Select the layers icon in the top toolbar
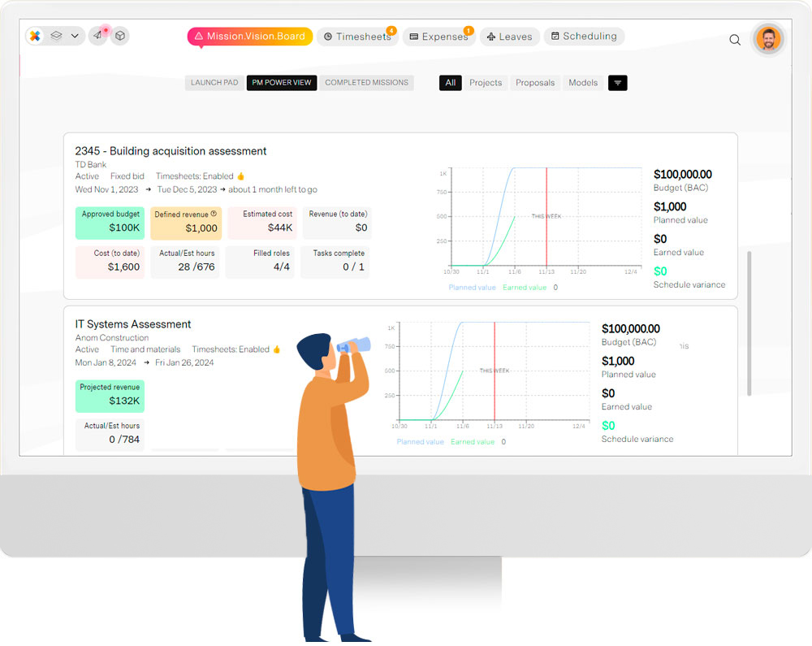Viewport: 812px width, 646px height. point(56,36)
